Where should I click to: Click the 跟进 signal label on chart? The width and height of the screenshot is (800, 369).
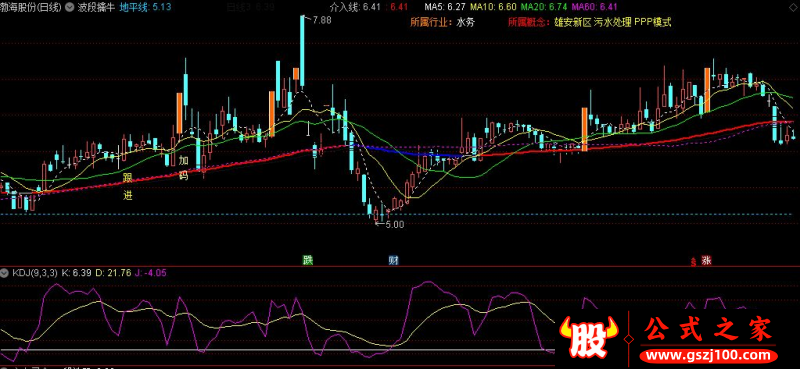[128, 187]
